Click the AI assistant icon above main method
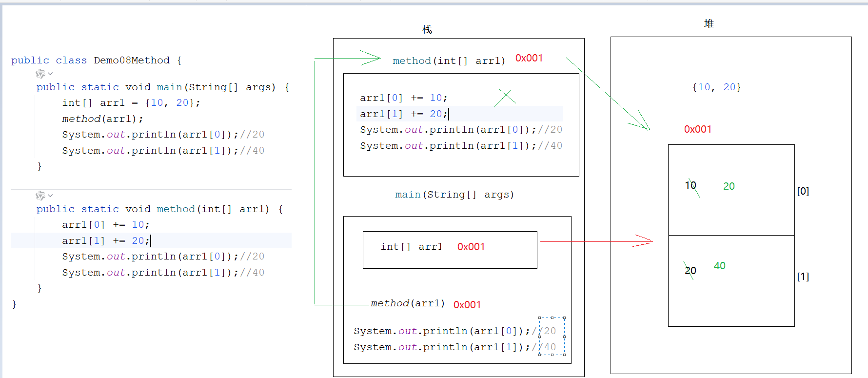 coord(40,74)
